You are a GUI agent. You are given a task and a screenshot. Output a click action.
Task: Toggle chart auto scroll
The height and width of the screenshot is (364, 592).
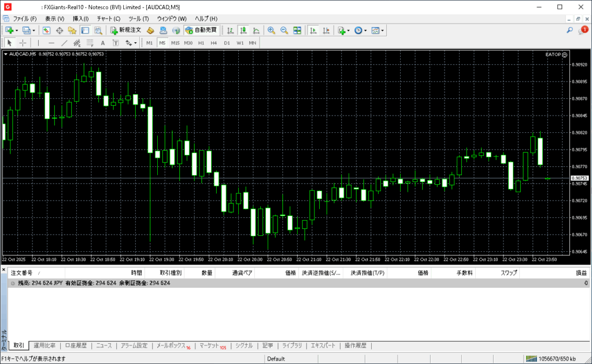pos(313,30)
